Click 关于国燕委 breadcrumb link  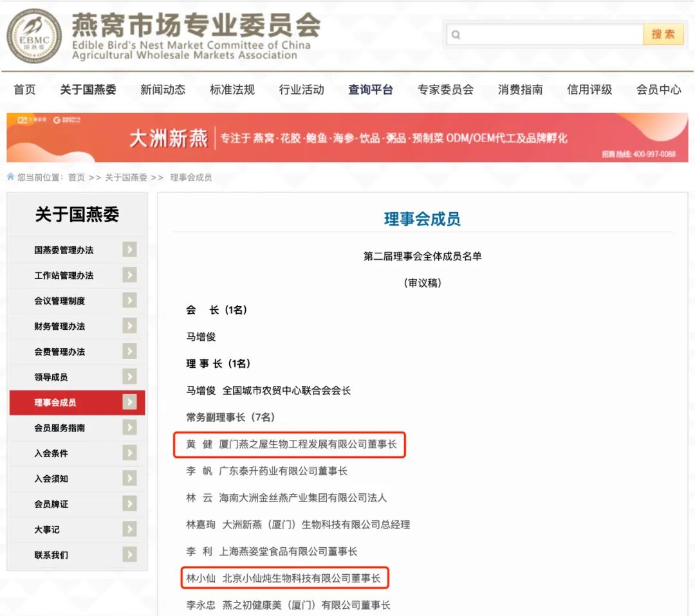pos(126,177)
